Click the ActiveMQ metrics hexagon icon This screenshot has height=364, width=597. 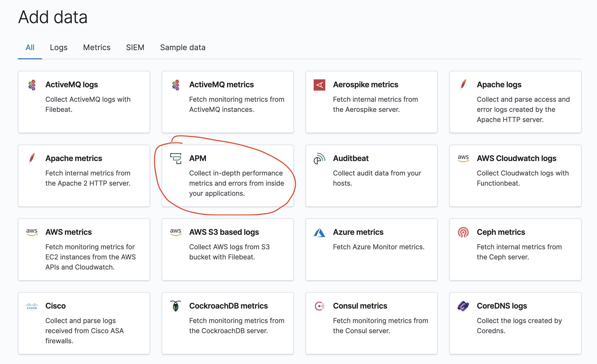[176, 85]
